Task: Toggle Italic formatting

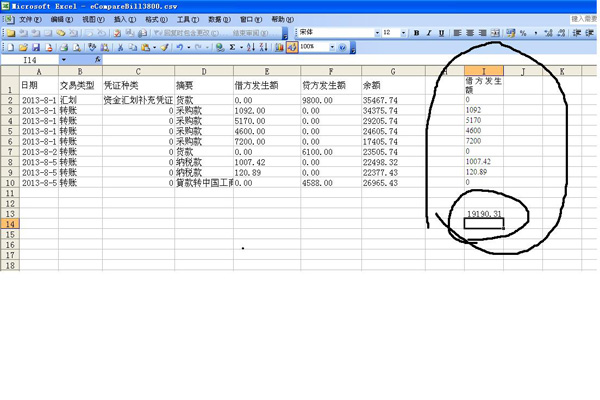Action: coord(429,33)
